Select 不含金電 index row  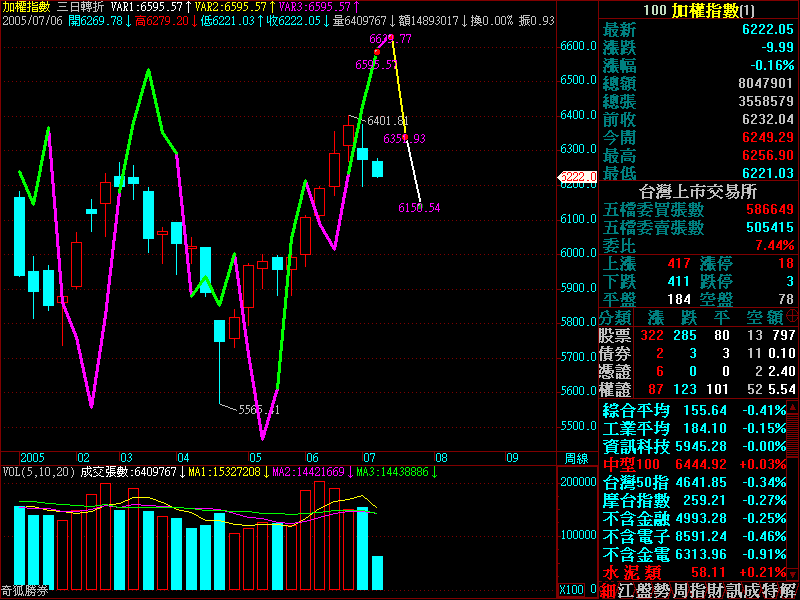point(693,554)
